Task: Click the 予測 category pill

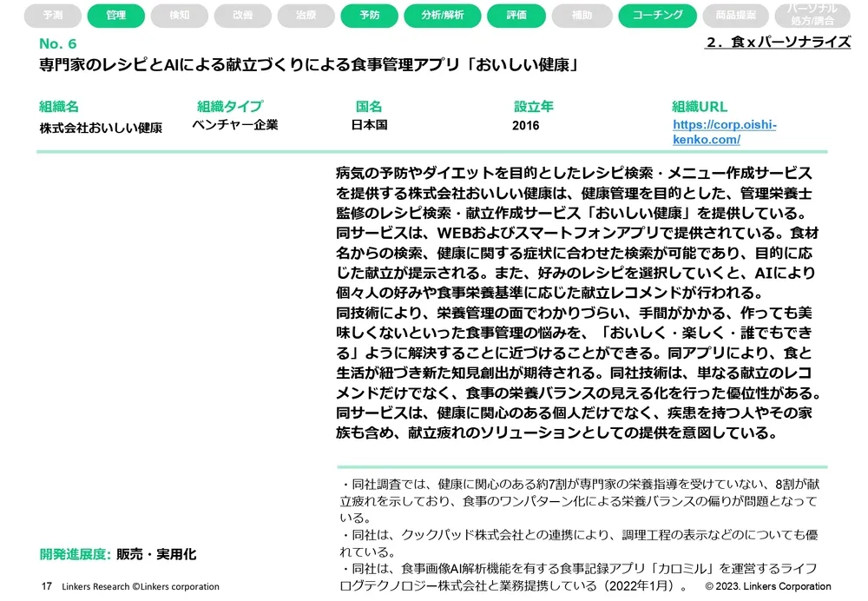Action: click(52, 15)
